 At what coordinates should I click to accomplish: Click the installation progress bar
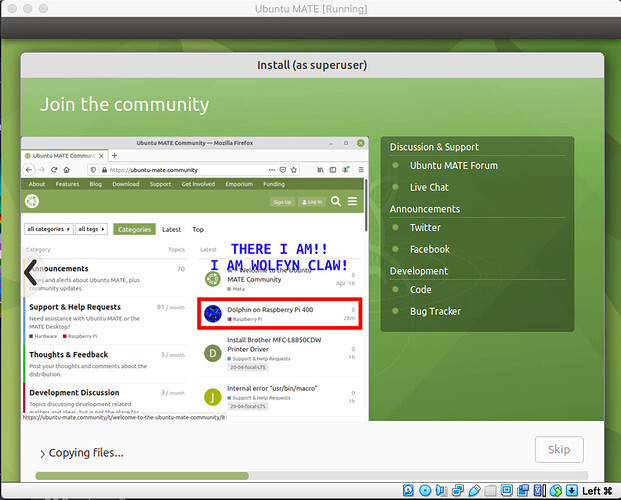312,476
